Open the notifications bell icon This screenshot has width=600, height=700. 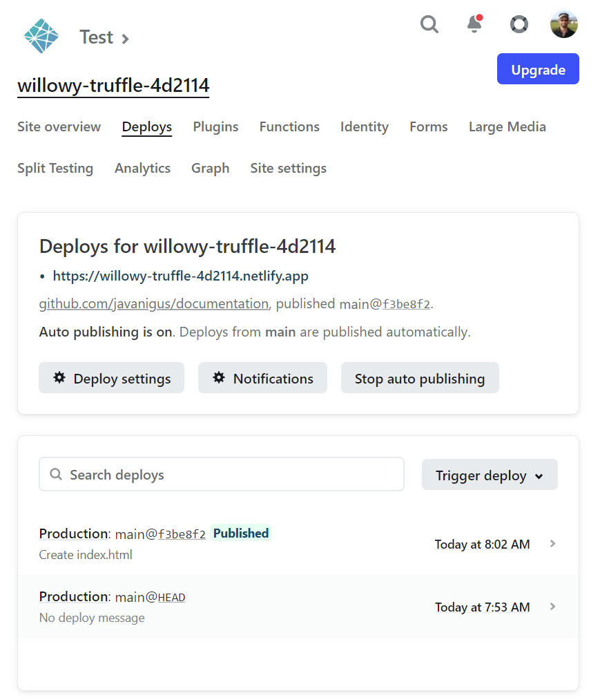(x=474, y=23)
